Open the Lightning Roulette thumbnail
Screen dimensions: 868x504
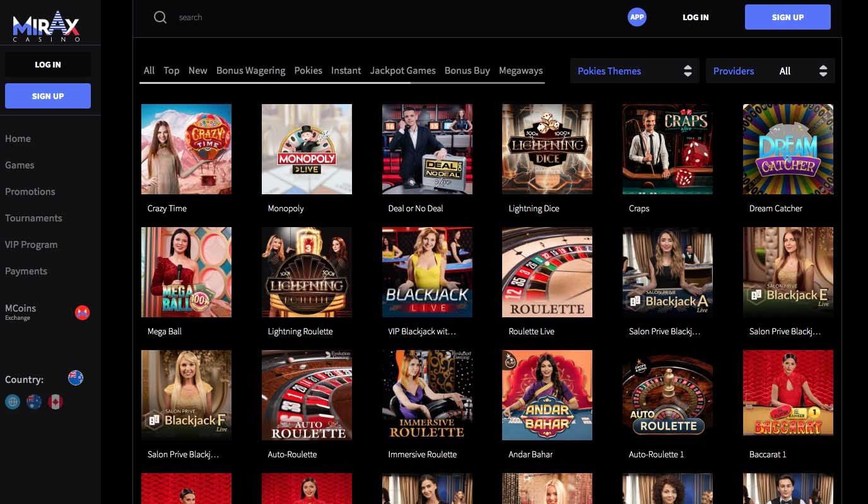(307, 272)
